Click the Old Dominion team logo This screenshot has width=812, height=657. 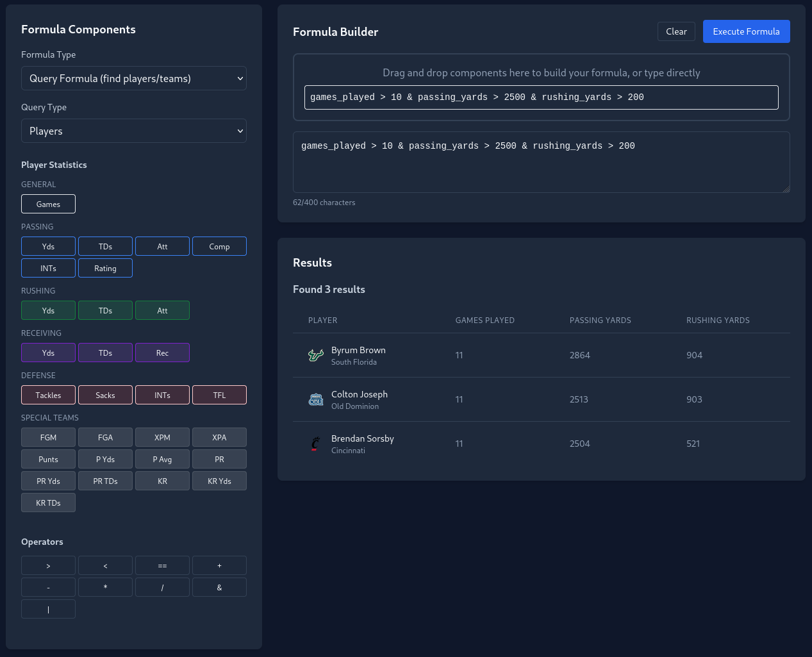(x=315, y=399)
